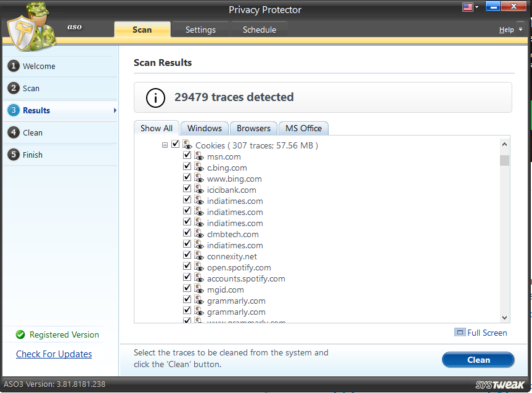The height and width of the screenshot is (393, 532).
Task: Switch to the Browsers tab
Action: coord(253,128)
